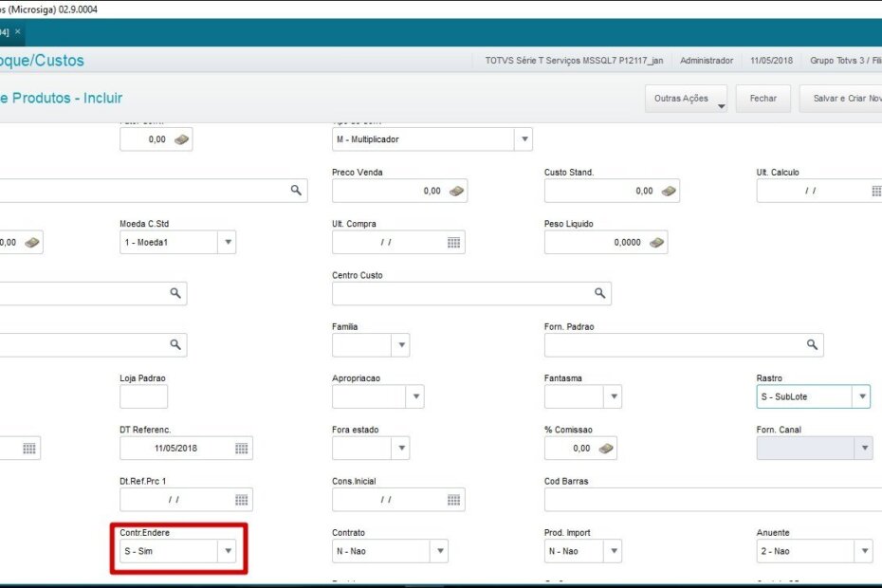Click the Salvar e Criar Novo button

[x=842, y=99]
